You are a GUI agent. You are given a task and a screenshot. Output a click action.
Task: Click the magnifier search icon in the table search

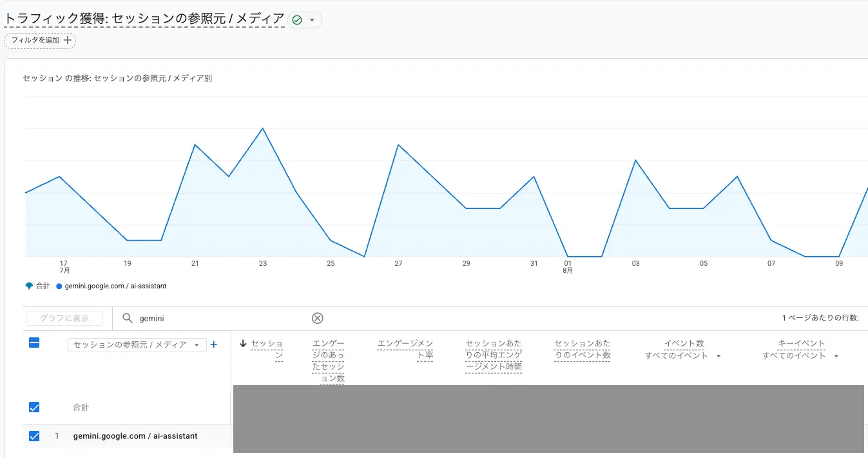[128, 318]
